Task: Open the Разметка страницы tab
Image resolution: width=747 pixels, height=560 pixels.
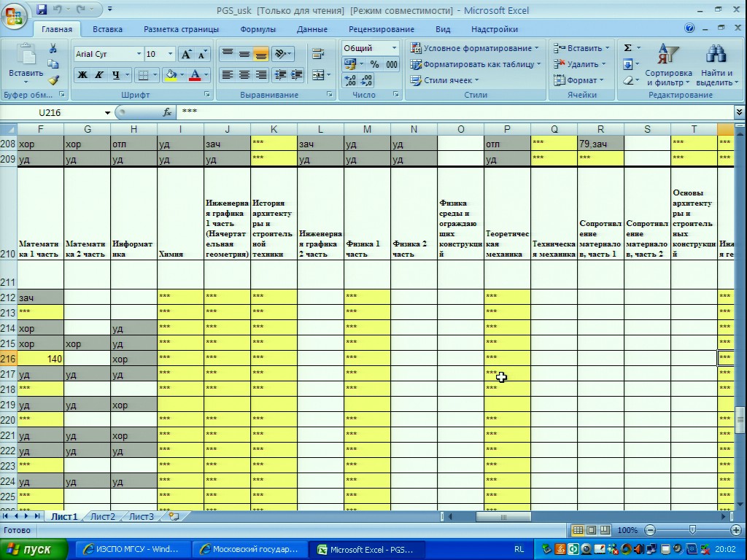Action: tap(181, 29)
